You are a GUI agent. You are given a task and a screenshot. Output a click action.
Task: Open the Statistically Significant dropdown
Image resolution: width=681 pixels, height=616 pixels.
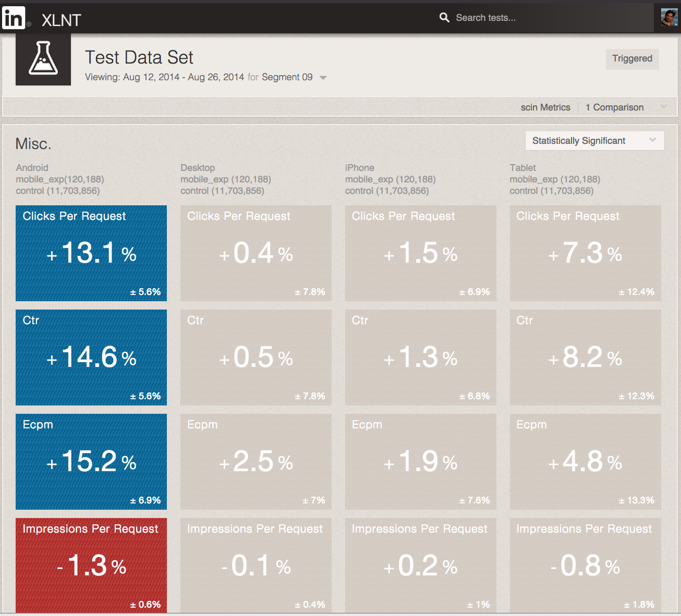click(x=594, y=141)
